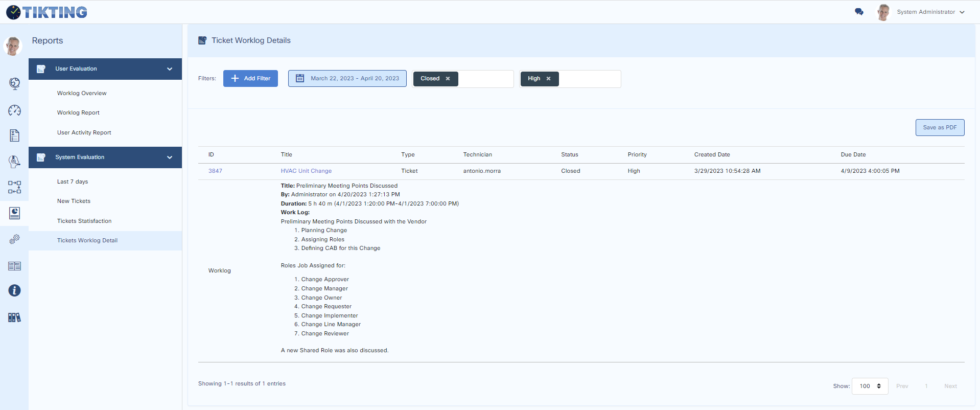Open the Show 100 entries selector
The image size is (980, 410).
click(x=870, y=386)
